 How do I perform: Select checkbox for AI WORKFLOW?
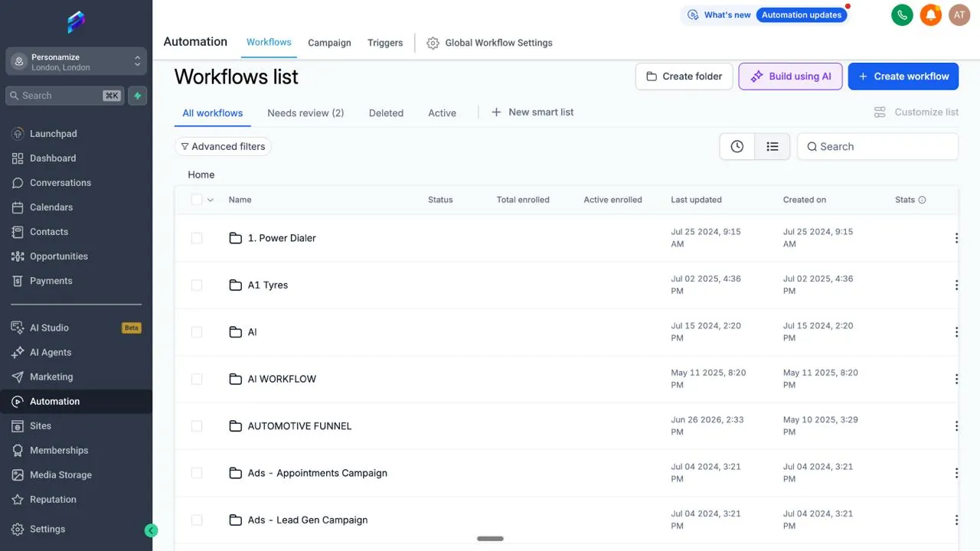point(197,379)
